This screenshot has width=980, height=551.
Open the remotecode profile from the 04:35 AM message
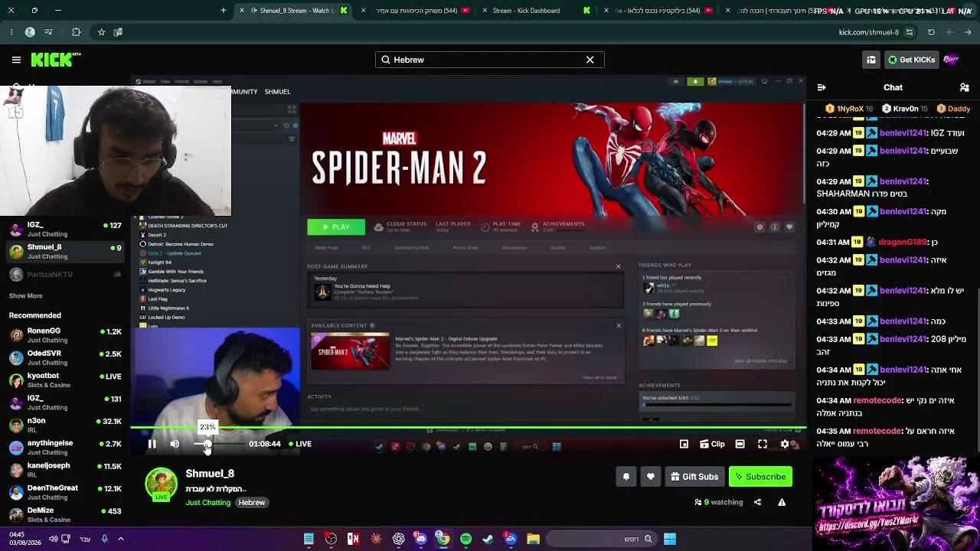point(877,432)
